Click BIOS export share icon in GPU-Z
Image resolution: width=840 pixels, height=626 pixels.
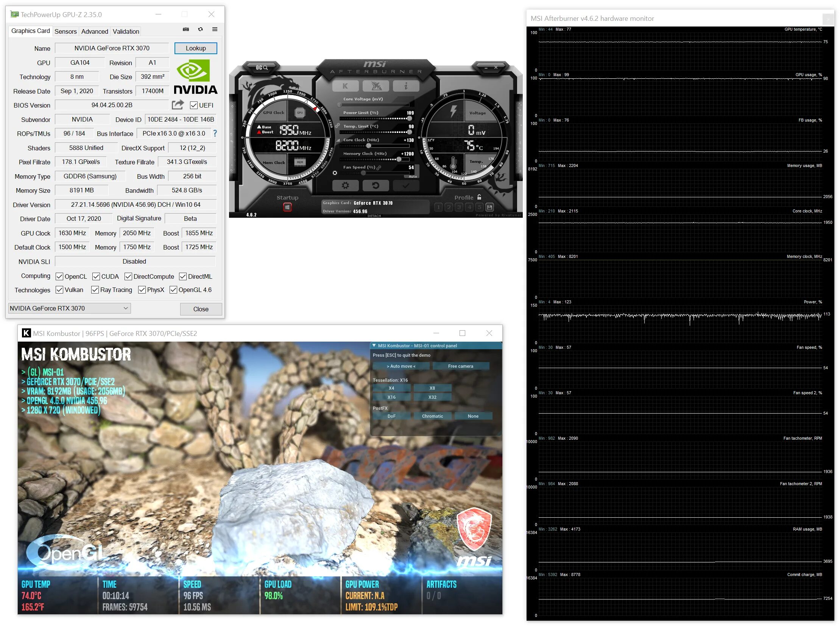click(x=178, y=105)
